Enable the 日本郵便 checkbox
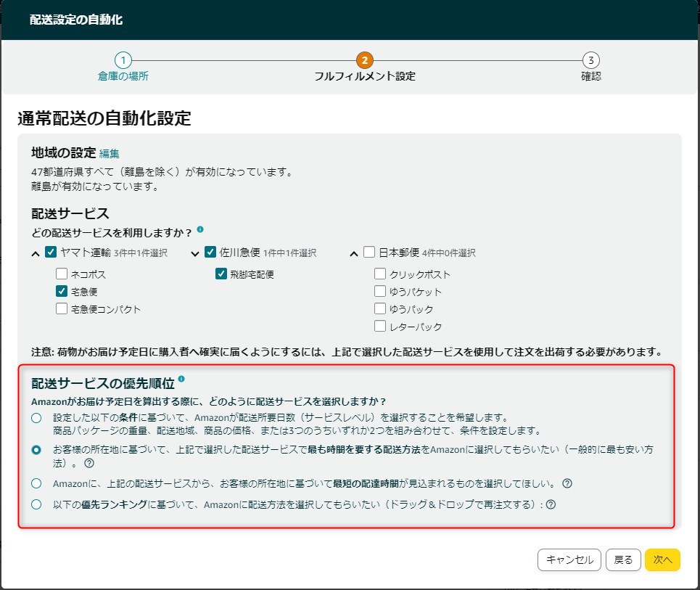The width and height of the screenshot is (700, 590). [x=369, y=252]
